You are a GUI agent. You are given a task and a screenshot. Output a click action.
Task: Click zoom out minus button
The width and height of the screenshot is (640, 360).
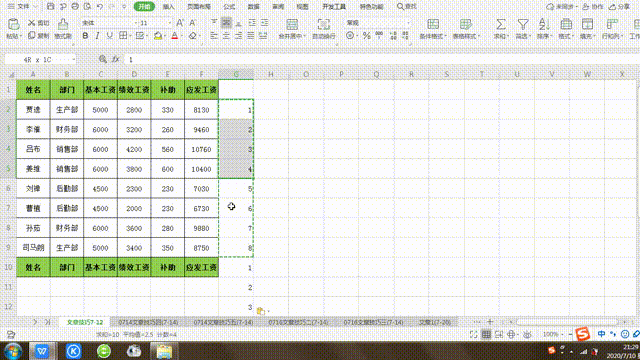coord(570,335)
